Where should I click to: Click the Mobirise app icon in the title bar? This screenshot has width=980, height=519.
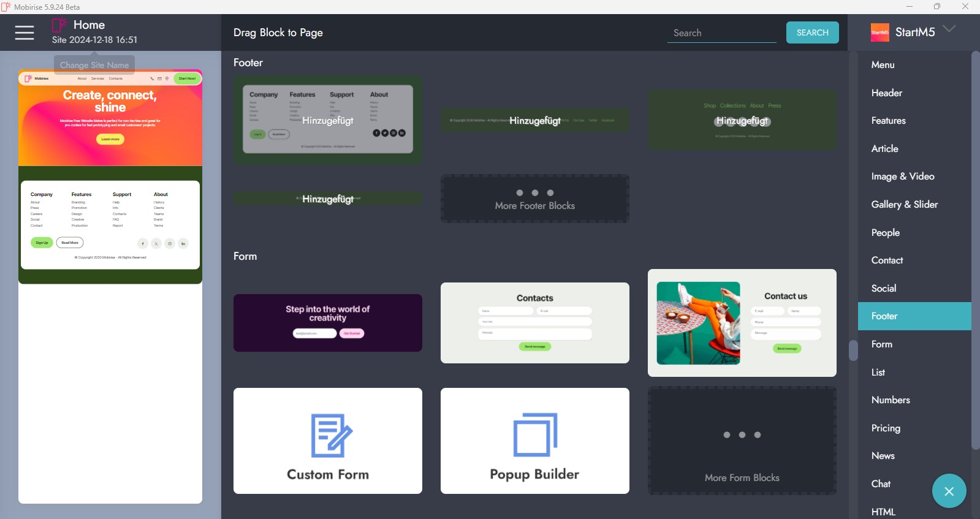click(x=6, y=7)
